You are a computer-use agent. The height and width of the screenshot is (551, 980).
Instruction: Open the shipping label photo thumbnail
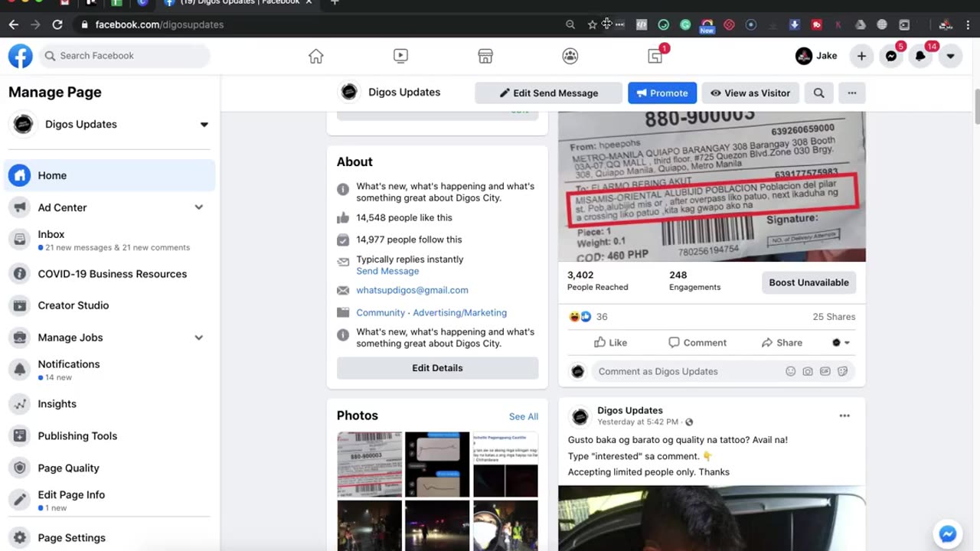pyautogui.click(x=370, y=465)
